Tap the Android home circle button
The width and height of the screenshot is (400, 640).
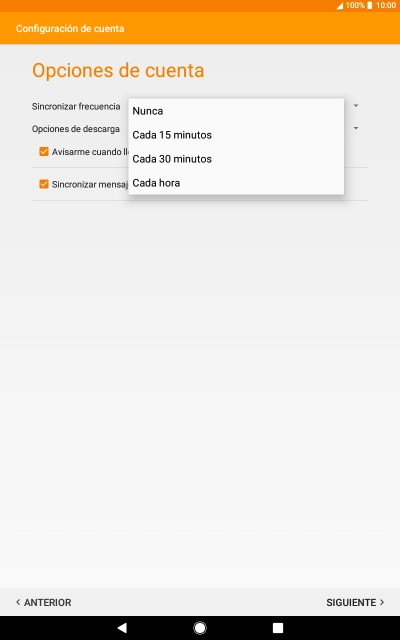click(200, 628)
